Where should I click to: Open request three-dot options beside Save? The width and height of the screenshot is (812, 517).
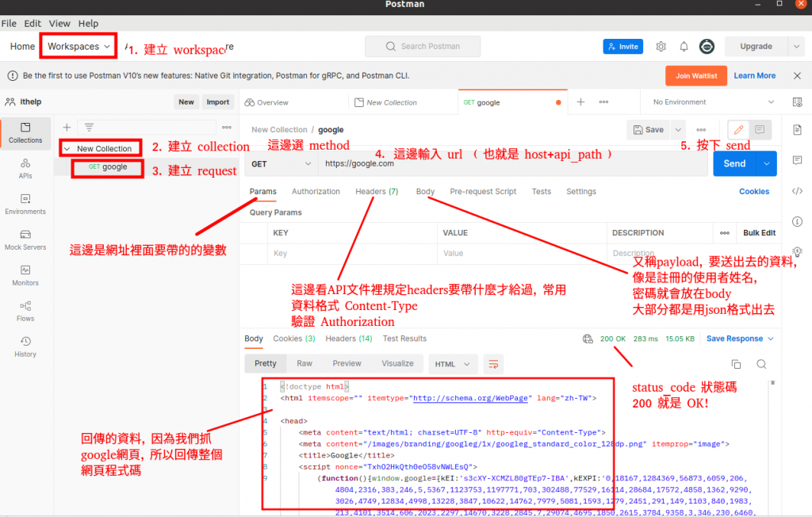coord(701,130)
